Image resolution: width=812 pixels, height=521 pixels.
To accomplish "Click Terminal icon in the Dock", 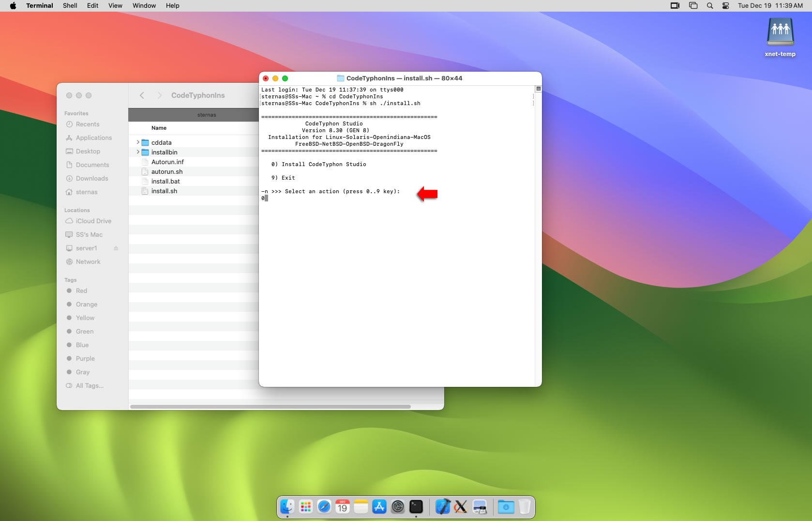I will (416, 506).
